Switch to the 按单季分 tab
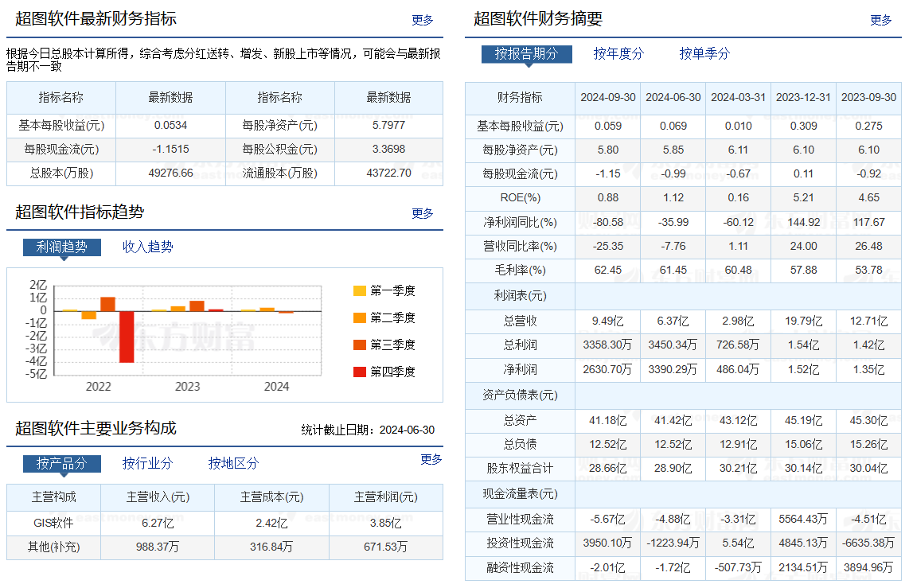Image resolution: width=909 pixels, height=588 pixels. coord(704,54)
